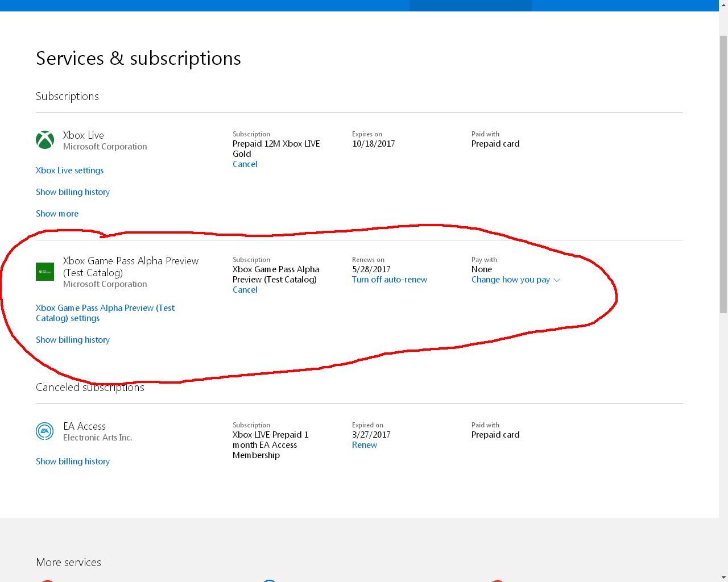Select the highlighted tab in top blue bar
728x582 pixels.
[470, 5]
